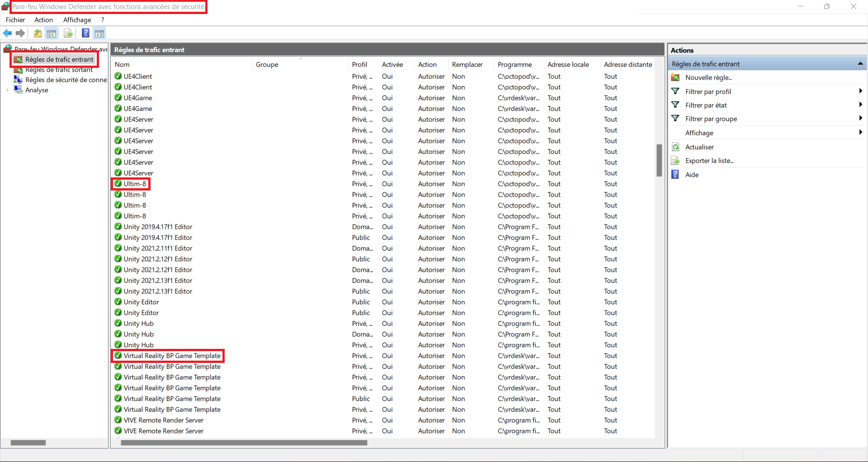Select the Unity 2021.2.12f1 Editor rule with Public profile
Image resolution: width=868 pixels, height=462 pixels.
coord(383,259)
